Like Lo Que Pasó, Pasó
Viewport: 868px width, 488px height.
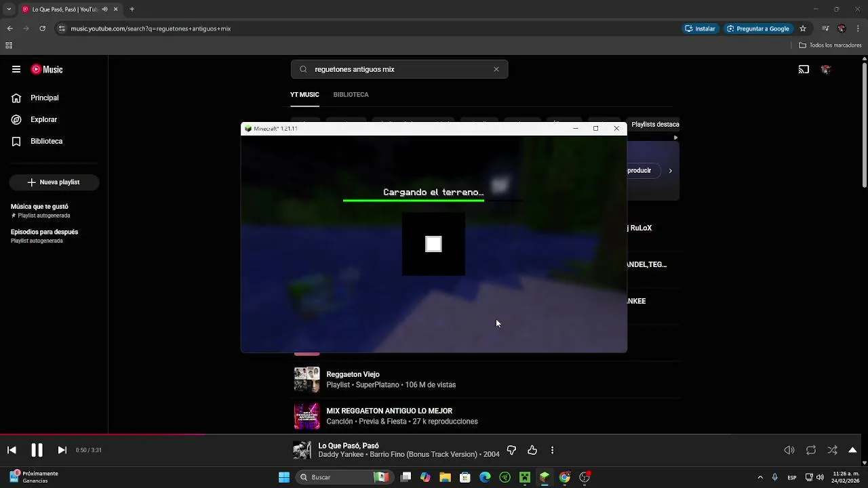pos(532,450)
